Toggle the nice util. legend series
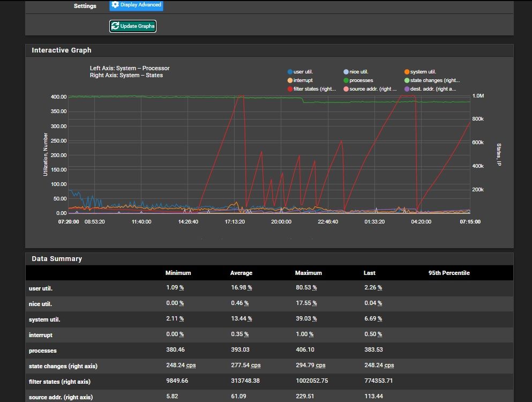The height and width of the screenshot is (402, 532). coord(356,72)
